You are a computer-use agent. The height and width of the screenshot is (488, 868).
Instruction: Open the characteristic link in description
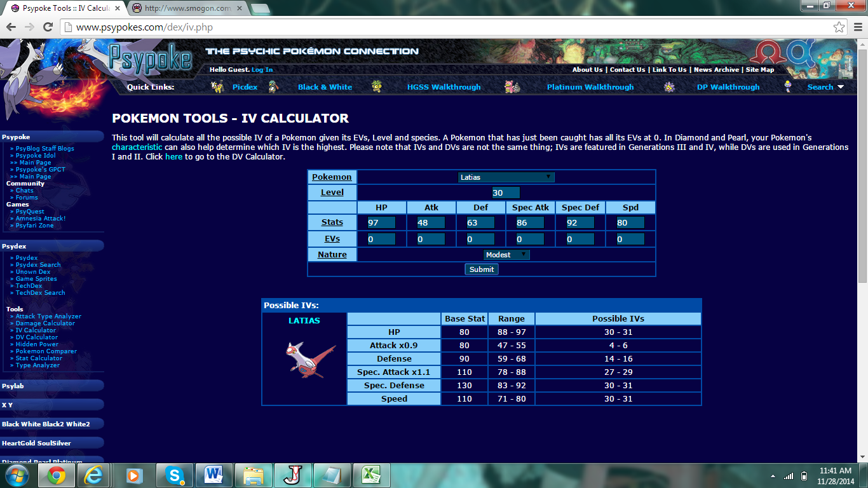pyautogui.click(x=137, y=147)
